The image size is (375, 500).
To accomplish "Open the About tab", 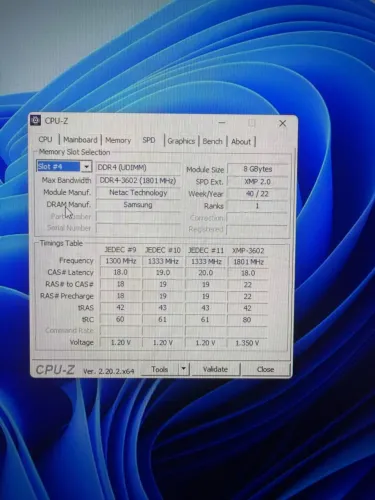I will tap(241, 142).
